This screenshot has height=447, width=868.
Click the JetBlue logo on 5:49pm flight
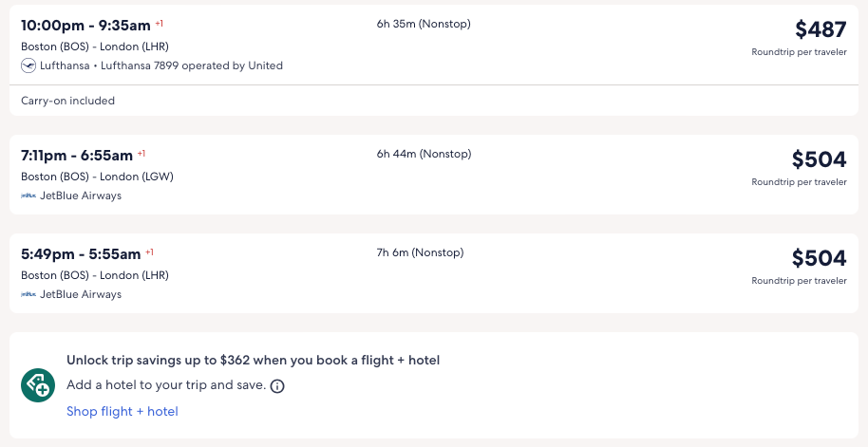pyautogui.click(x=28, y=294)
